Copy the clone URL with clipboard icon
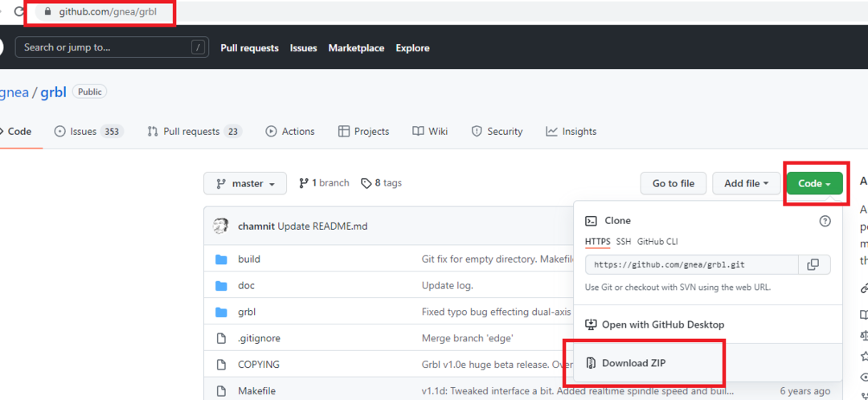 tap(813, 264)
